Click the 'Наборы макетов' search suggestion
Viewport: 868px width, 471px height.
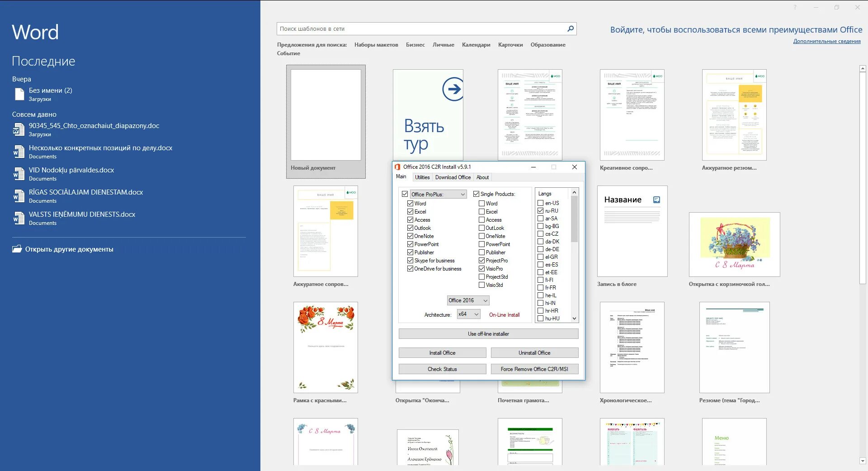(x=376, y=45)
